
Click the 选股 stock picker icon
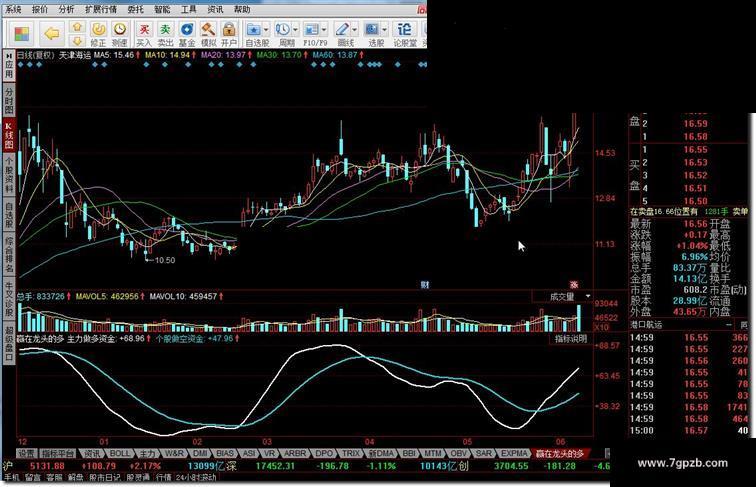[372, 29]
